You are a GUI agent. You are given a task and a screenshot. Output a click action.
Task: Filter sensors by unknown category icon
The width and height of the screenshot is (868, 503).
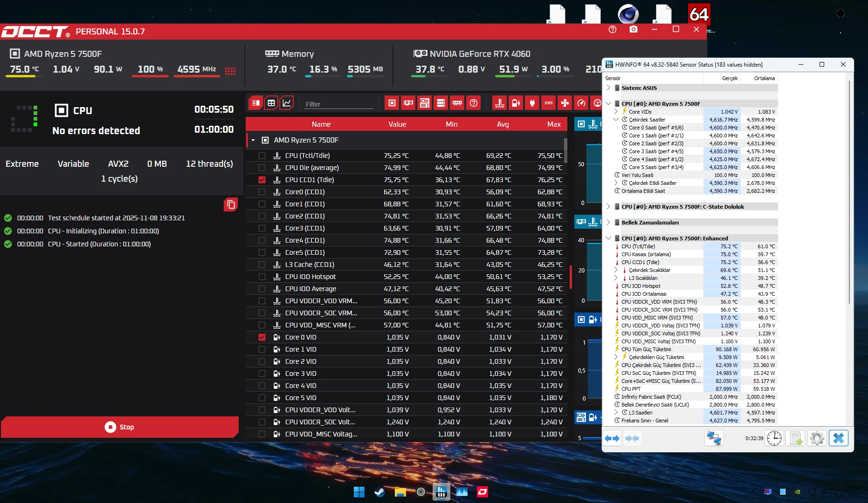coord(474,103)
